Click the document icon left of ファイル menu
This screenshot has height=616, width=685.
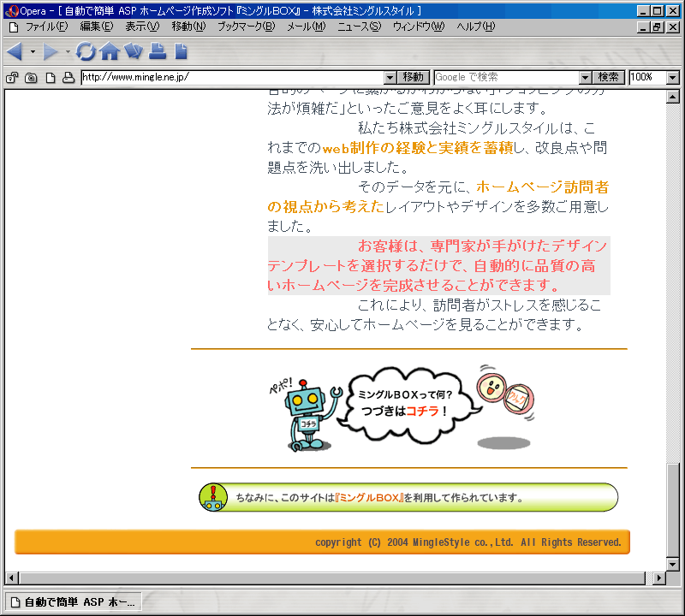[x=14, y=27]
